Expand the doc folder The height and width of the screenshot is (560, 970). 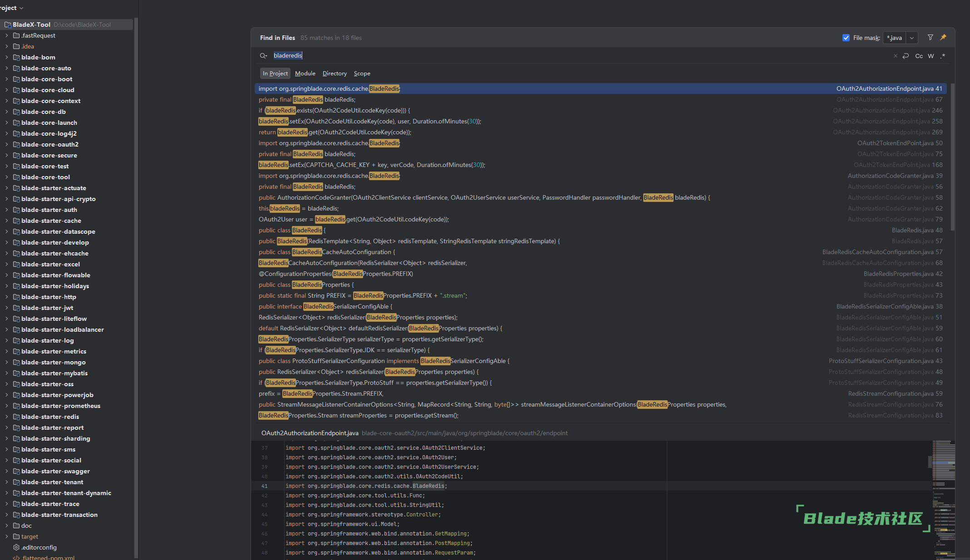coord(6,526)
